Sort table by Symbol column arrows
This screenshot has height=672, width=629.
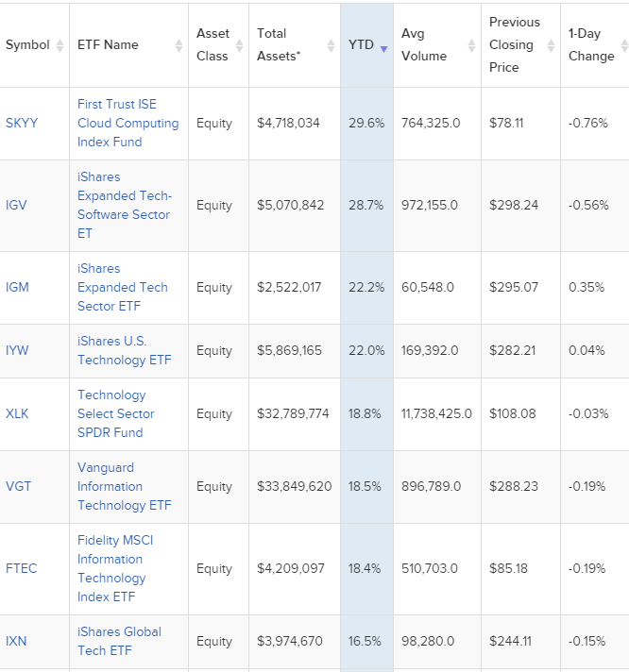coord(59,45)
